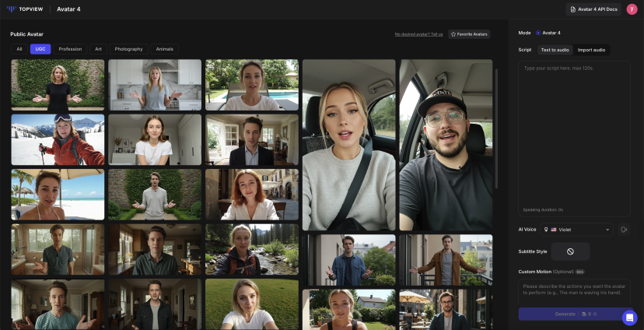
Task: Select the Photography category tab
Action: [x=128, y=49]
